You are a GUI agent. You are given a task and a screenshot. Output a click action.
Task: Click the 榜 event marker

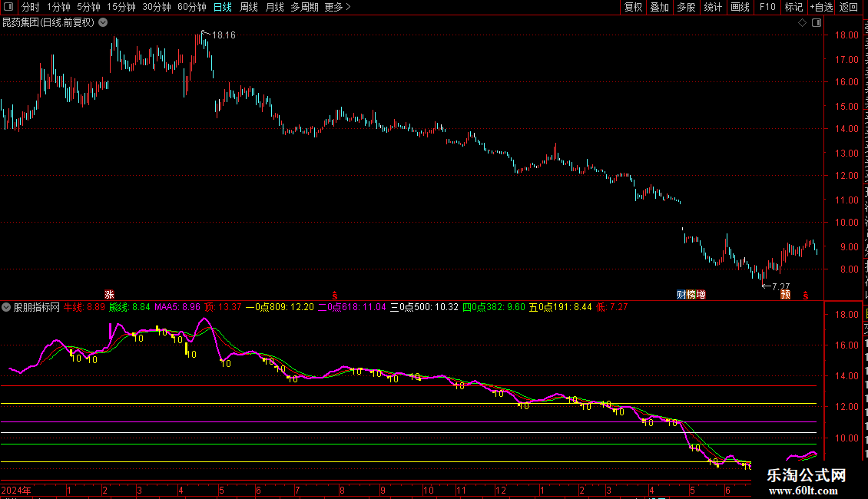pos(691,294)
